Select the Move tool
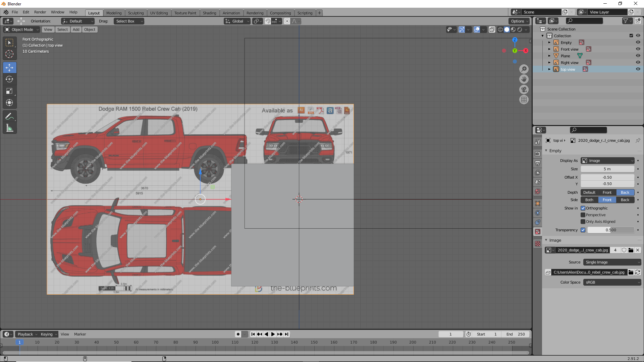644x362 pixels. tap(9, 68)
